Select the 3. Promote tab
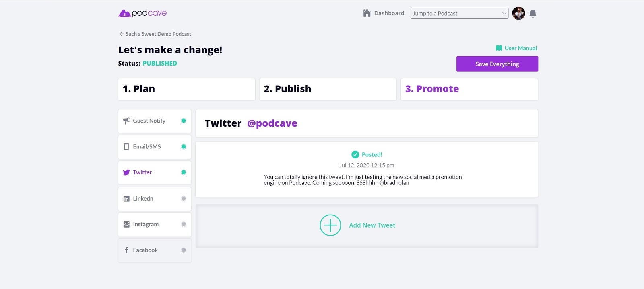 click(x=469, y=89)
